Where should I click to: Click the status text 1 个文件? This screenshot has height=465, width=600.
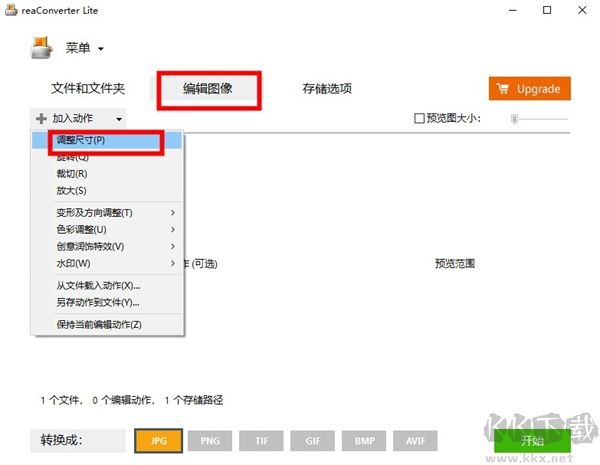(61, 400)
